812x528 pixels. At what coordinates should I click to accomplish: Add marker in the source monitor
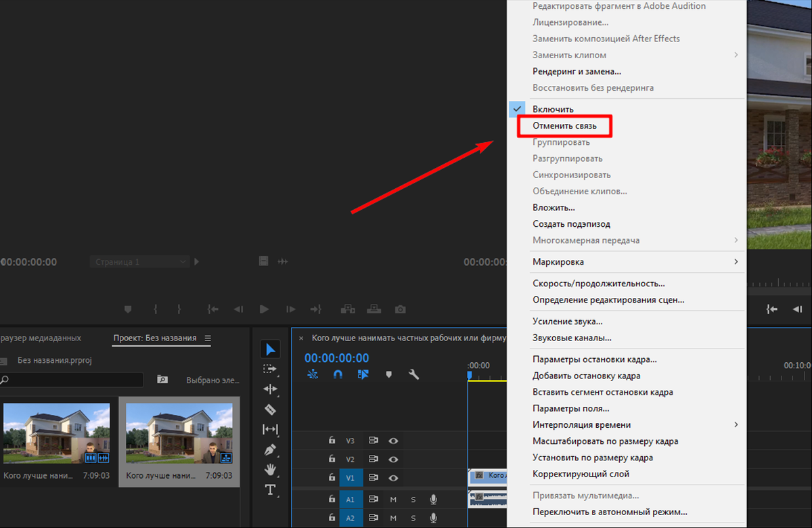tap(128, 309)
